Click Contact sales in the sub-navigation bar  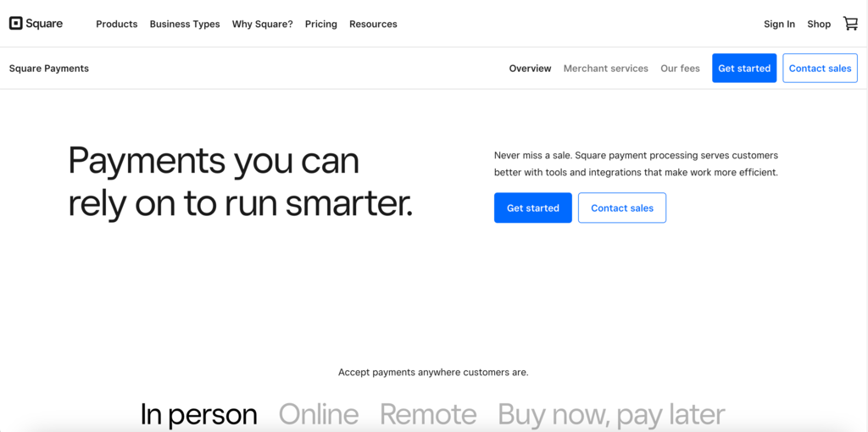click(820, 68)
